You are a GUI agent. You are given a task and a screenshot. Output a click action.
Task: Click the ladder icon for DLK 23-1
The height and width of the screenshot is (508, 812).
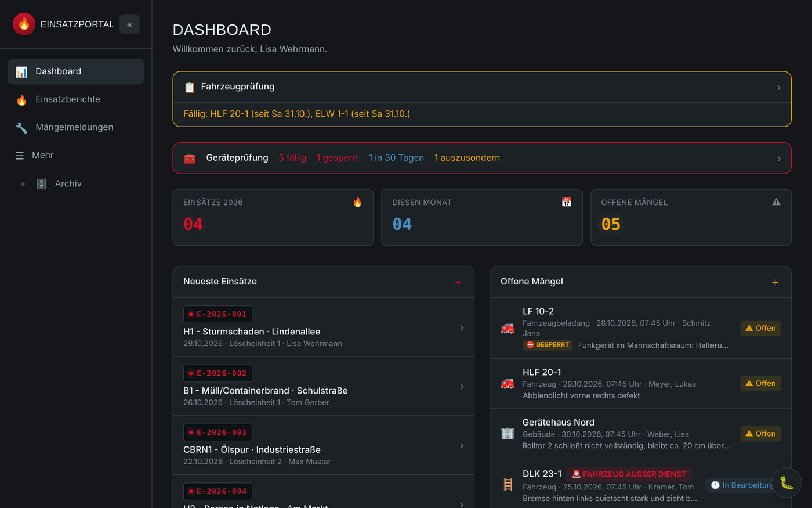click(x=507, y=485)
